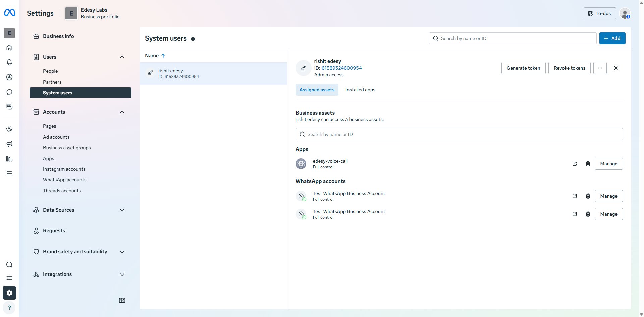
Task: Open second Test WhatsApp Business Account externally
Action: click(575, 214)
